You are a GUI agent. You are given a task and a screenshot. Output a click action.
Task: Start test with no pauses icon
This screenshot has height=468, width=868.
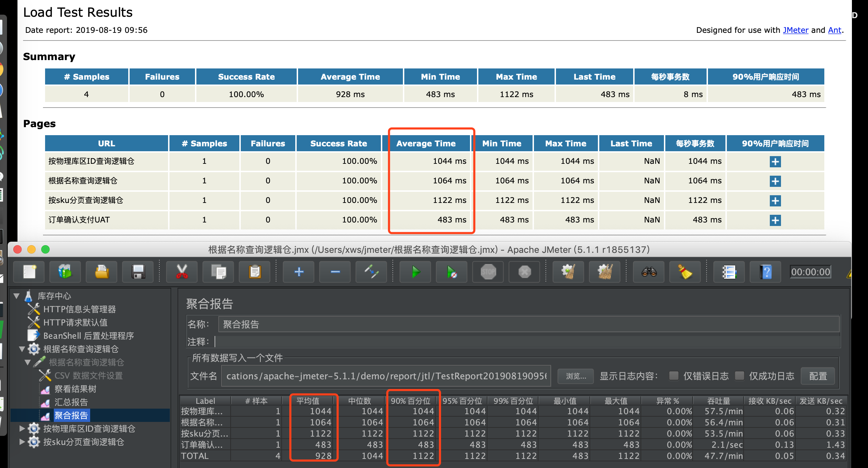(x=452, y=272)
